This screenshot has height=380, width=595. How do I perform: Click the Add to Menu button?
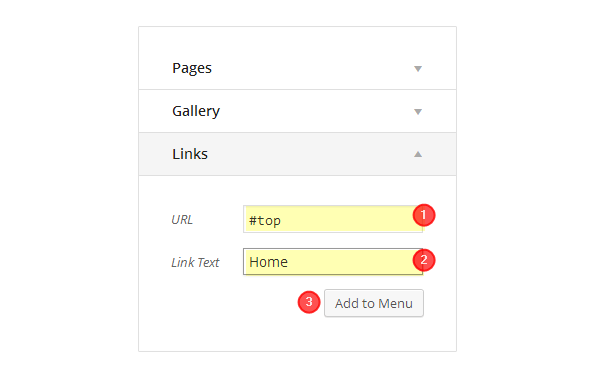[x=374, y=303]
